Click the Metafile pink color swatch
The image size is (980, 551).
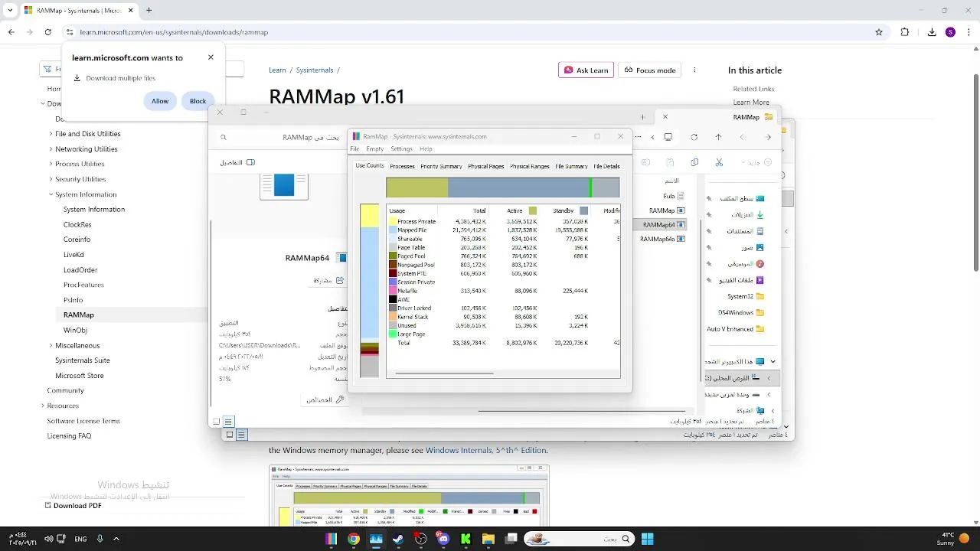click(x=393, y=291)
